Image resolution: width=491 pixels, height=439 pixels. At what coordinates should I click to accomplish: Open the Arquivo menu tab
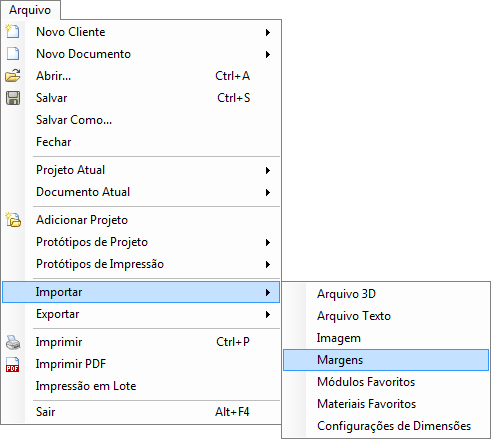coord(30,10)
